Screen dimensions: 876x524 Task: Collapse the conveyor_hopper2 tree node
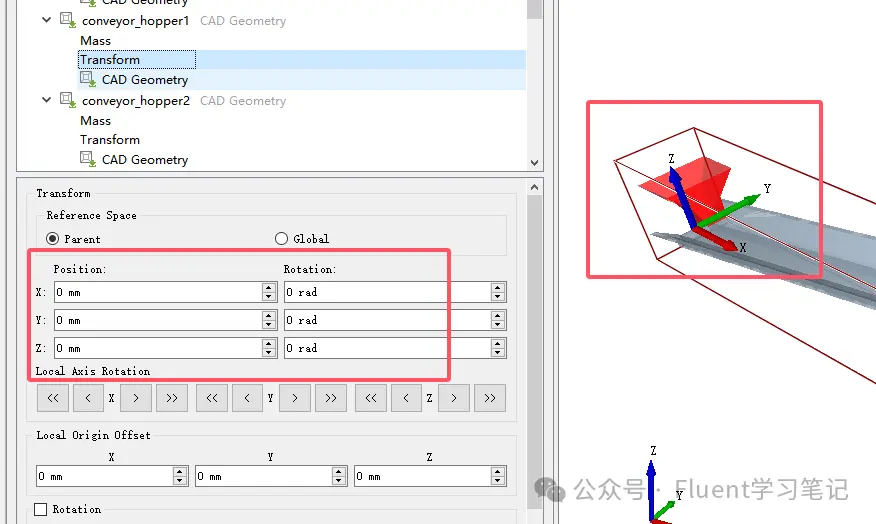pos(46,100)
